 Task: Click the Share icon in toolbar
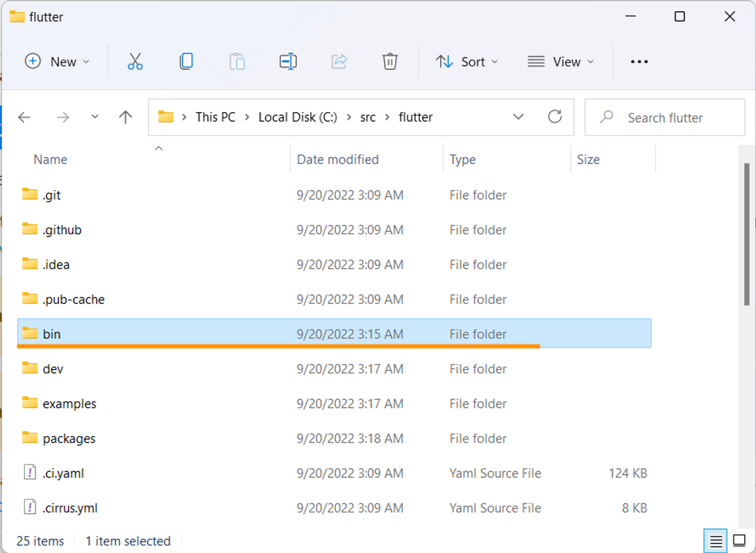pyautogui.click(x=339, y=61)
